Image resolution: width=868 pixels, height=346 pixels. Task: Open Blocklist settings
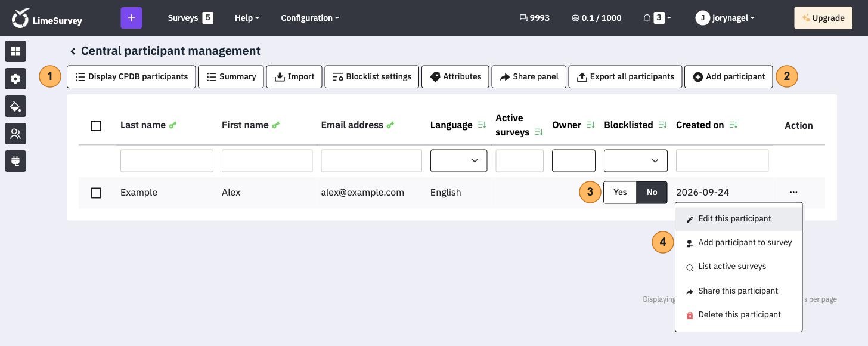372,76
